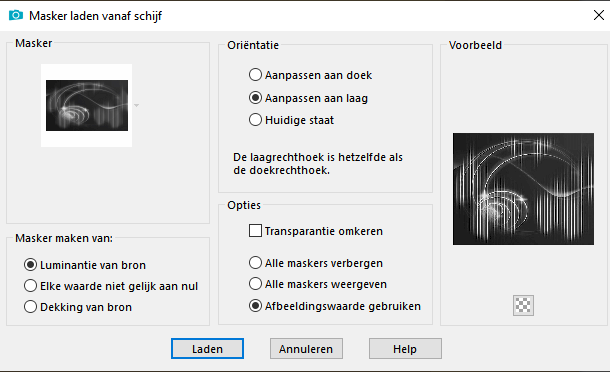The height and width of the screenshot is (372, 610).
Task: Click the camera app icon in title bar
Action: click(16, 15)
